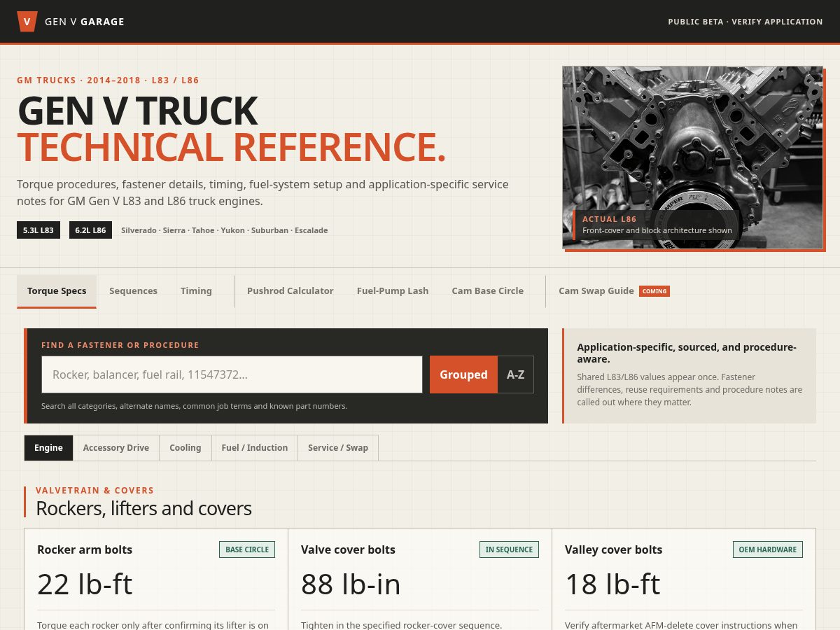Click the FIND A FASTENER OR PROCEDURE label
This screenshot has height=630, width=840.
tap(120, 345)
